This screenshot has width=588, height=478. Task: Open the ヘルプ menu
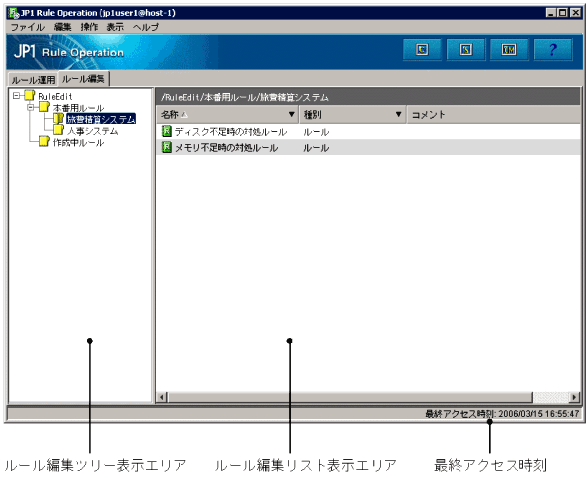pos(146,27)
